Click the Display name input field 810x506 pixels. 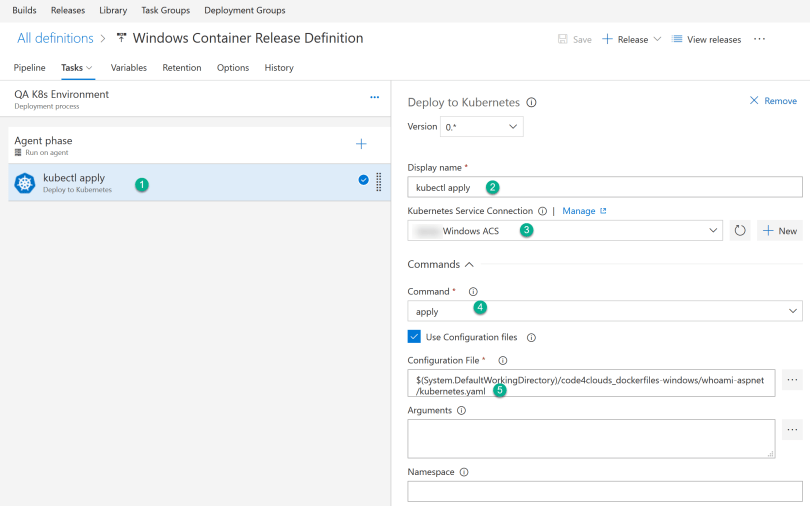(605, 187)
